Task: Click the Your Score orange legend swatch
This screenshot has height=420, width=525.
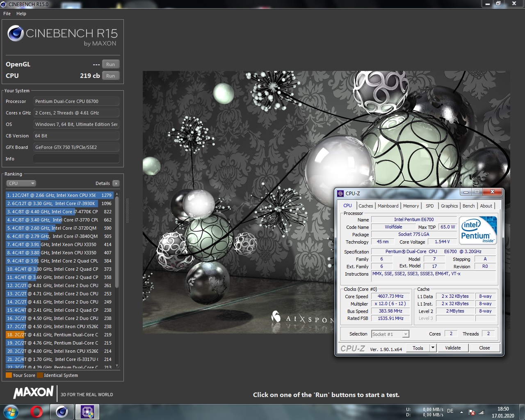Action: 9,375
